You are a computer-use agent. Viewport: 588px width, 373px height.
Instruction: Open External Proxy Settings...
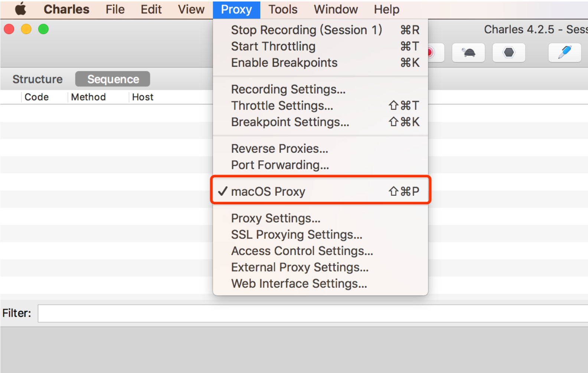pyautogui.click(x=320, y=267)
